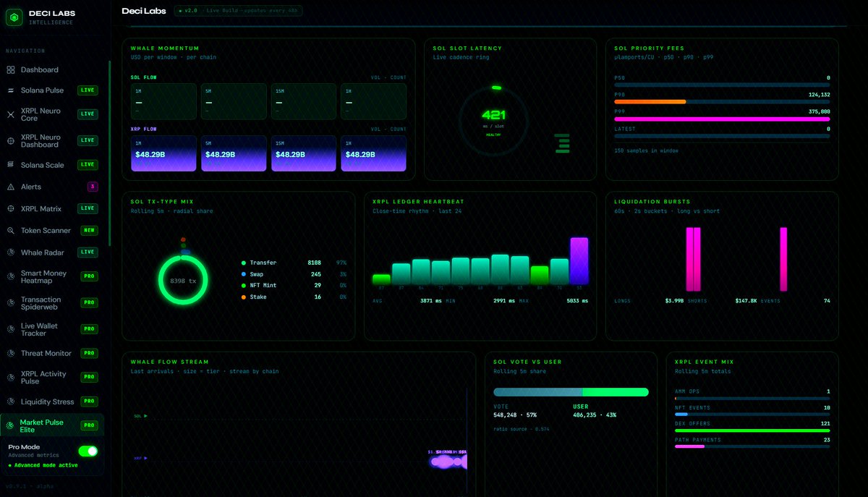Click the Vote vs User ratio bar
This screenshot has height=497, width=868.
pyautogui.click(x=571, y=392)
